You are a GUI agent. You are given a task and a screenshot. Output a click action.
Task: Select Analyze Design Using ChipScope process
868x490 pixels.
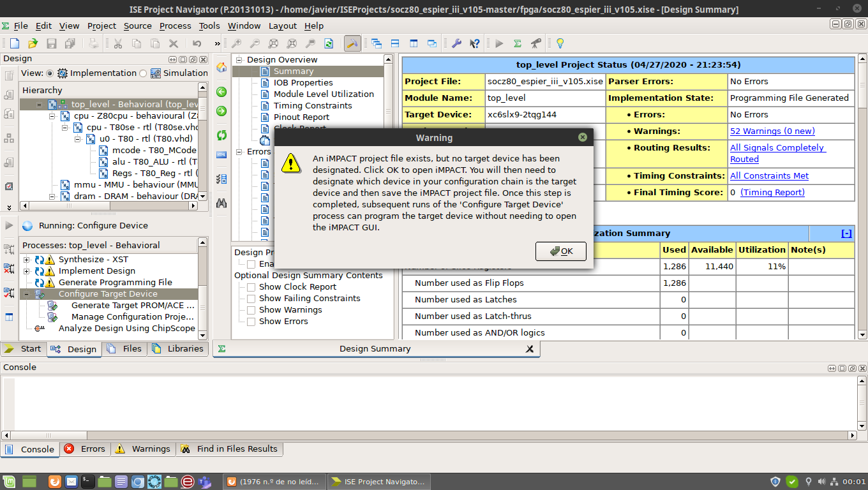[x=126, y=329]
